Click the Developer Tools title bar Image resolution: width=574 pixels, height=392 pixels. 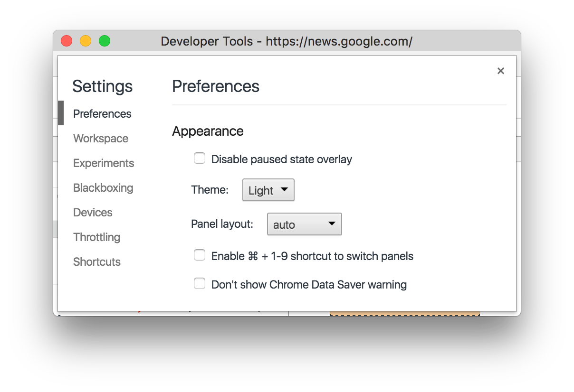point(287,41)
